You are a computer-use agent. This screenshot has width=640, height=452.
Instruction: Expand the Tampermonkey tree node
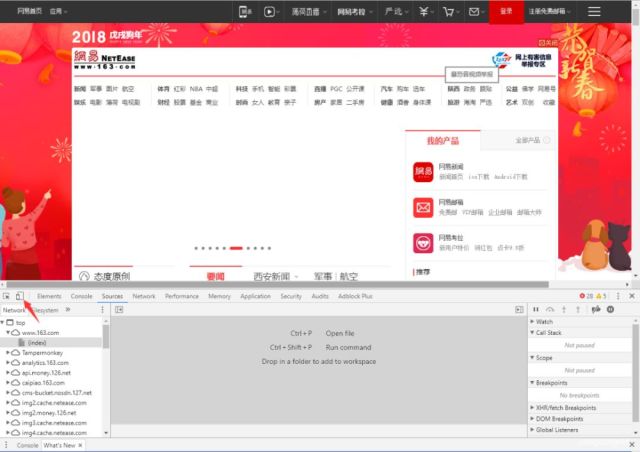(8, 353)
